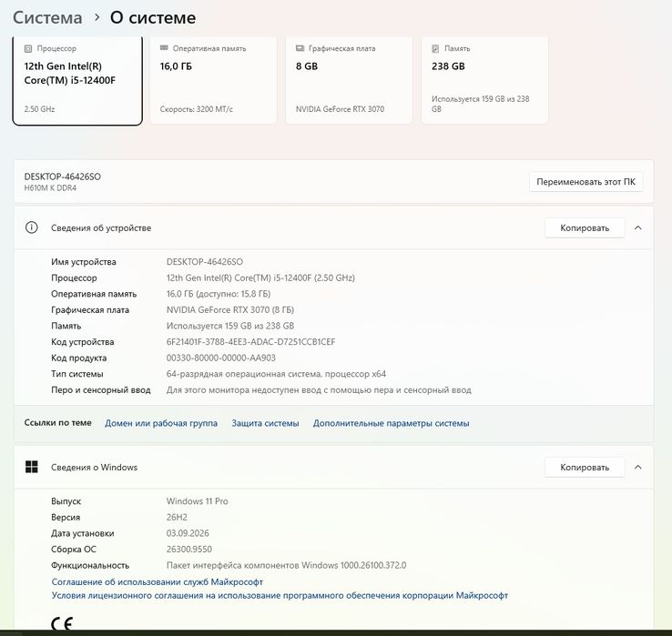This screenshot has width=672, height=636.
Task: Select the Графическая плата RTX 3070 card
Action: [349, 80]
